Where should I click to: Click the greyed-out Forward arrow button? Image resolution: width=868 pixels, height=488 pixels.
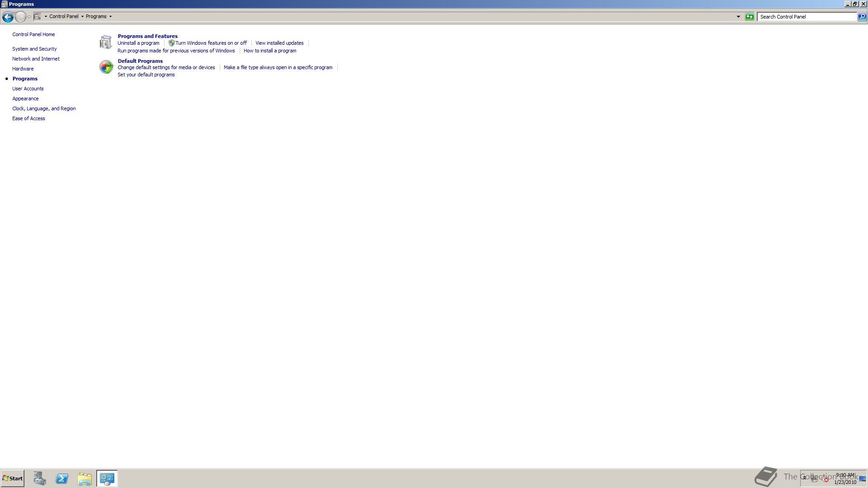coord(20,17)
